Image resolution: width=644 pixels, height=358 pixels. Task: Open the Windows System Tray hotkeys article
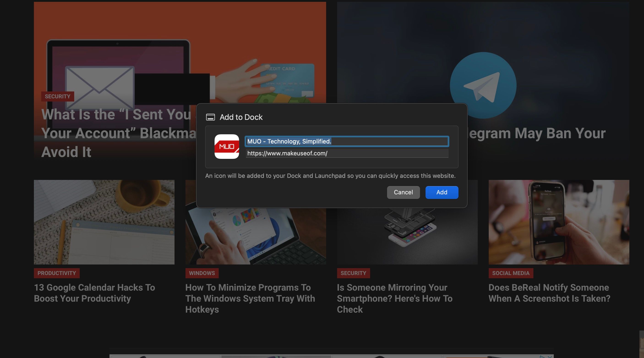tap(250, 298)
